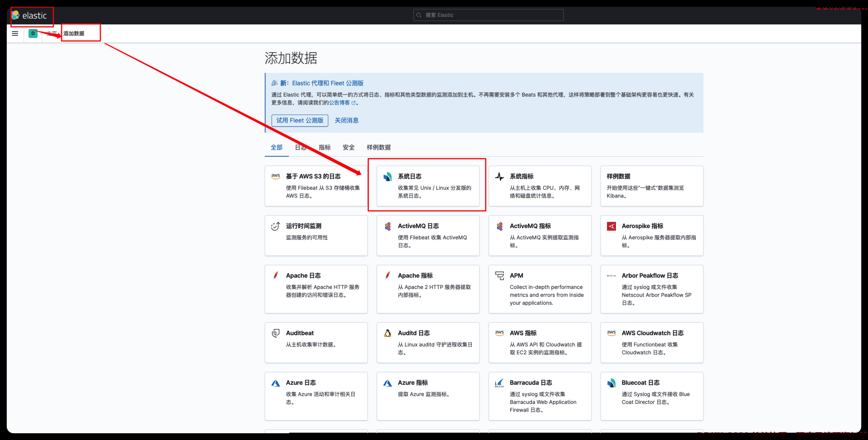Click the Azure icon on Azure 指标 card
868x440 pixels.
(387, 383)
